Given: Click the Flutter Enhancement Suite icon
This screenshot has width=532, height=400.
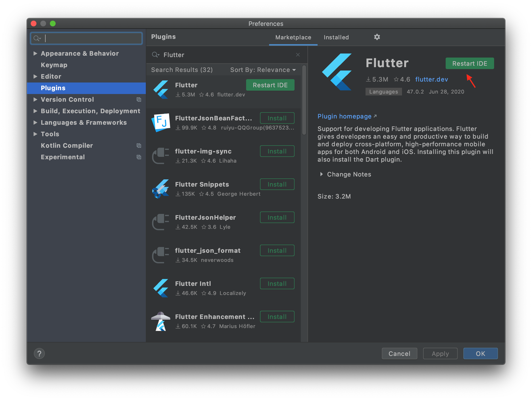Looking at the screenshot, I should (x=161, y=321).
